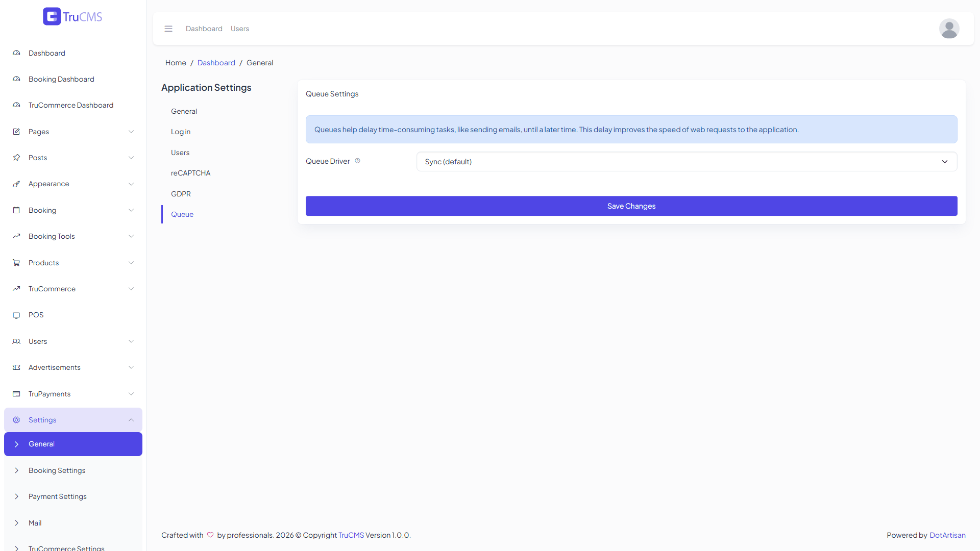This screenshot has height=551, width=980.
Task: Click the Posts pin icon
Action: 16,158
